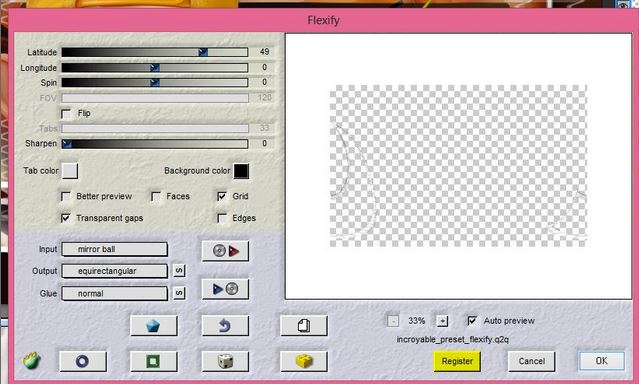Viewport: 639px width, 384px height.
Task: Click the blue ring icon button
Action: [x=83, y=361]
